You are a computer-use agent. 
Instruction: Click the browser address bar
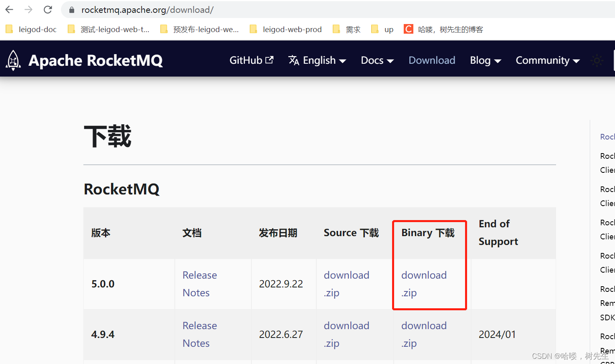pyautogui.click(x=241, y=10)
